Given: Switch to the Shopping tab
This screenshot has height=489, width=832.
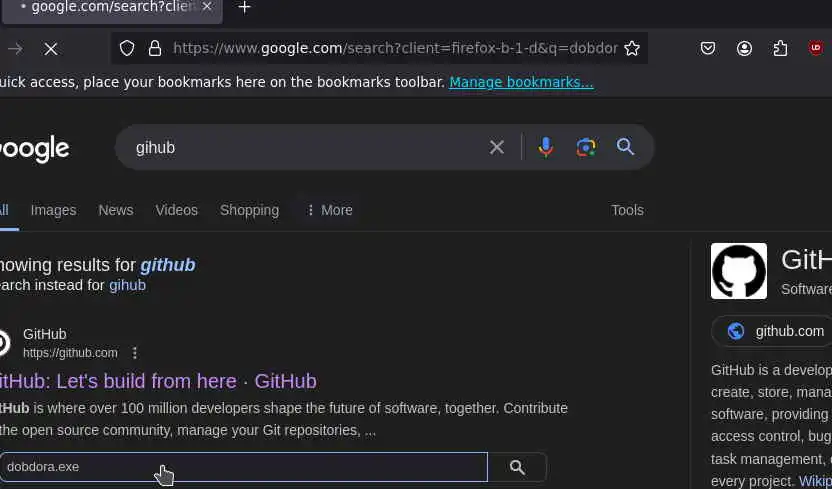Looking at the screenshot, I should tap(249, 210).
